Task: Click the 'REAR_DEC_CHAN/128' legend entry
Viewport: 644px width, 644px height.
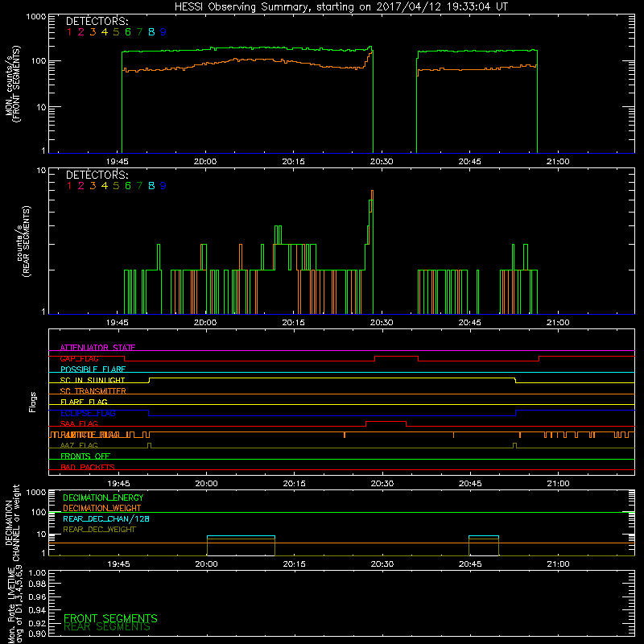Action: (106, 518)
